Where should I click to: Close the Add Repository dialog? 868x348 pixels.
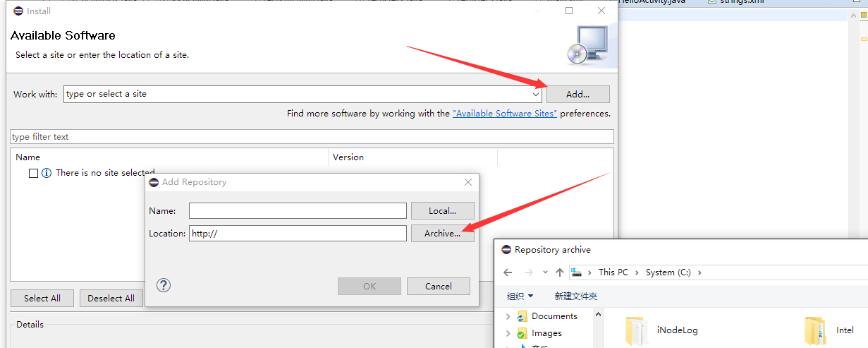pyautogui.click(x=468, y=182)
